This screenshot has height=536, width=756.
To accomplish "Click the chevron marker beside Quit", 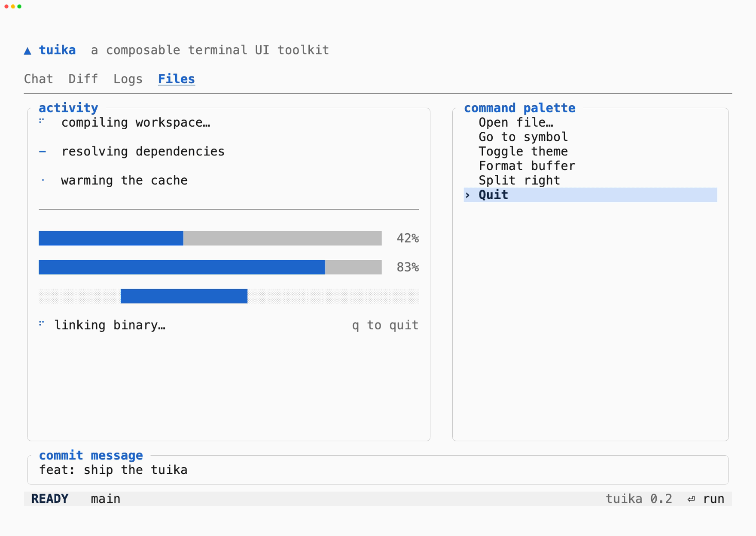I will click(468, 195).
